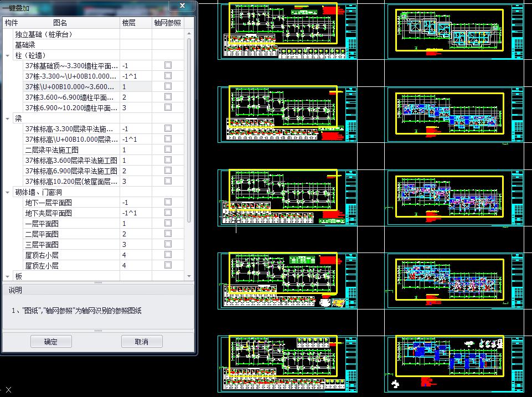532x397 pixels.
Task: Tick 轴网参照 for 三层平面图
Action: point(168,244)
